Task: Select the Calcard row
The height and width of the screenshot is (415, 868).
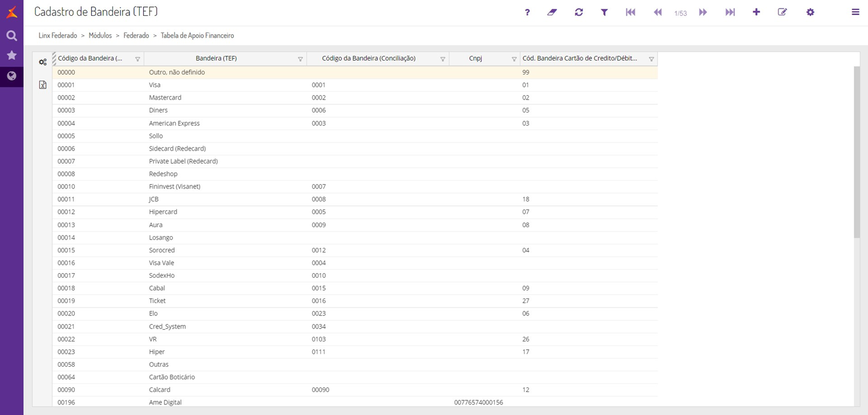Action: tap(355, 390)
